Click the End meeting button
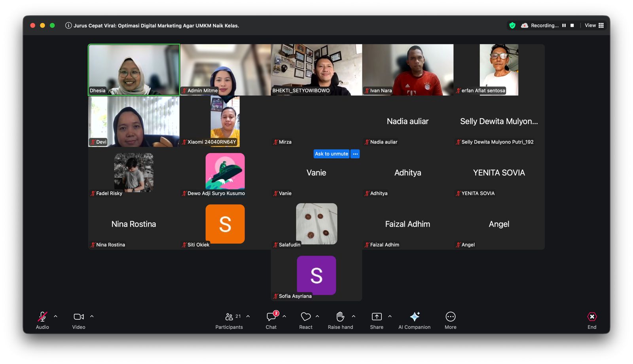The height and width of the screenshot is (364, 633). click(x=592, y=320)
